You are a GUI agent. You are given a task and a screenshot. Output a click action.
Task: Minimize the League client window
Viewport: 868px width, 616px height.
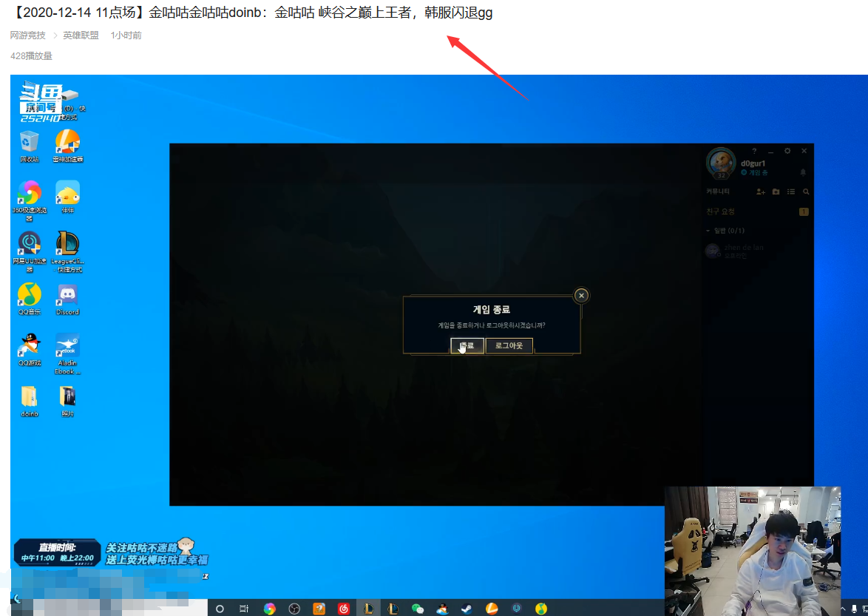770,151
